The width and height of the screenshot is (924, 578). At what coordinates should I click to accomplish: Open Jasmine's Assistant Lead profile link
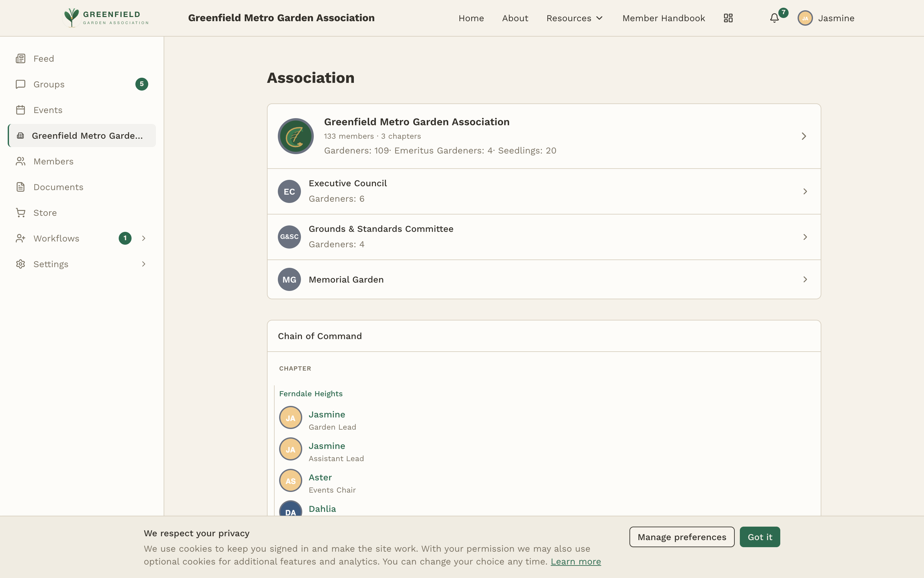point(327,446)
